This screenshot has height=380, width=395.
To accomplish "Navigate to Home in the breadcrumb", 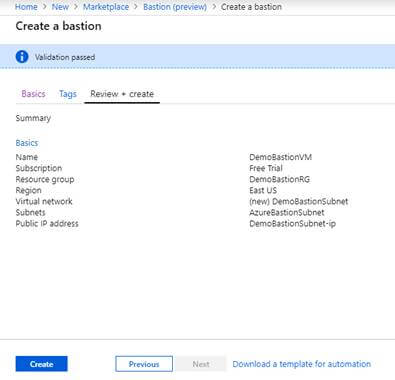I will [26, 7].
